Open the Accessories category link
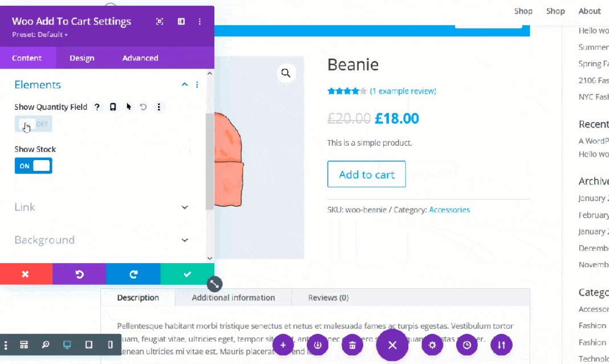Screen dimensions: 609x364 [449, 210]
